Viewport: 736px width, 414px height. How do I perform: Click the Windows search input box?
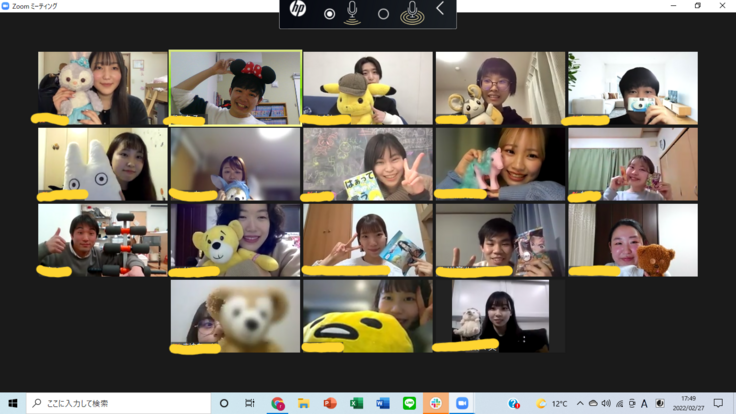point(120,403)
